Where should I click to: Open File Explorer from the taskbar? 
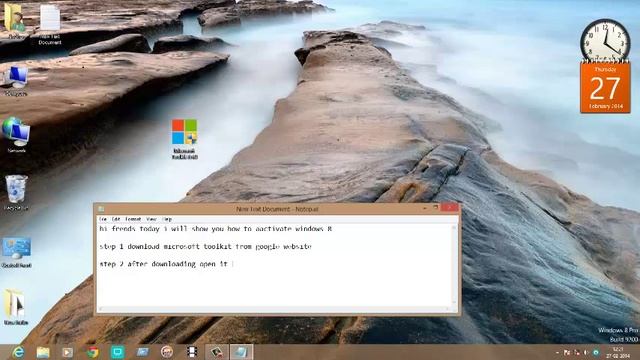[x=43, y=352]
